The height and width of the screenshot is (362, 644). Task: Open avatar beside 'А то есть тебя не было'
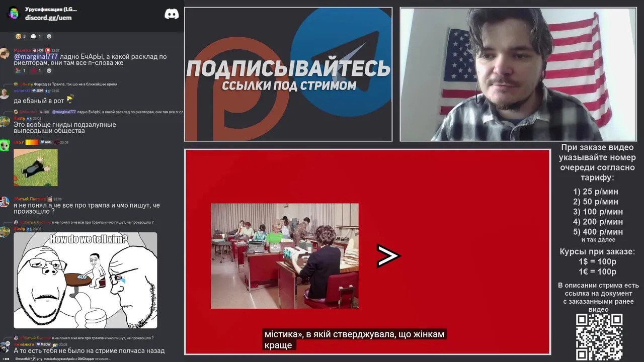tap(5, 347)
